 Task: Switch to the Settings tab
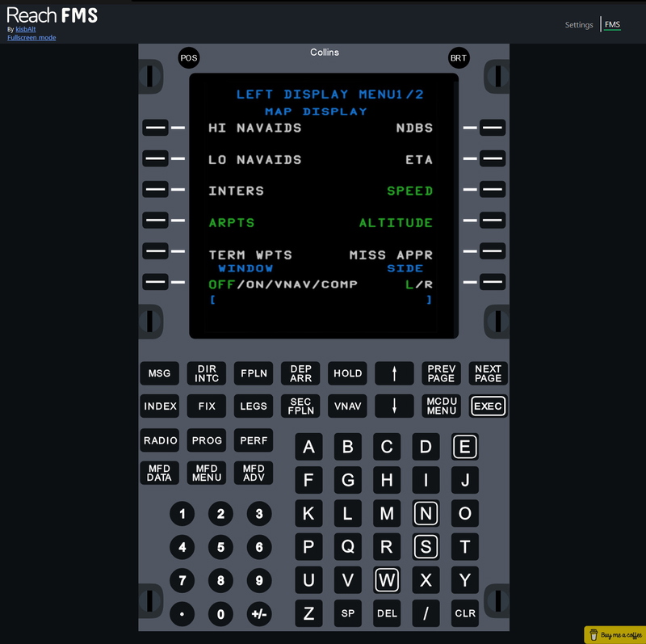tap(580, 24)
